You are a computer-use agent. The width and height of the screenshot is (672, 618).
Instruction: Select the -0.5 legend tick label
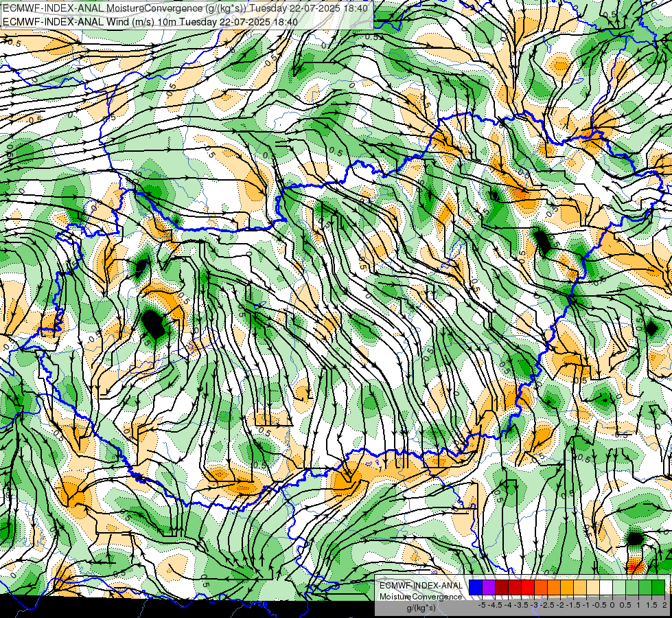(x=599, y=605)
